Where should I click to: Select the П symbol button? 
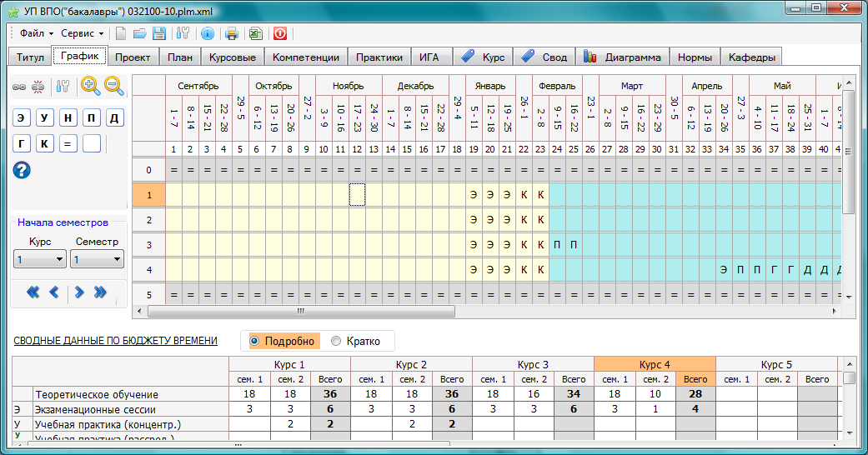tap(92, 117)
